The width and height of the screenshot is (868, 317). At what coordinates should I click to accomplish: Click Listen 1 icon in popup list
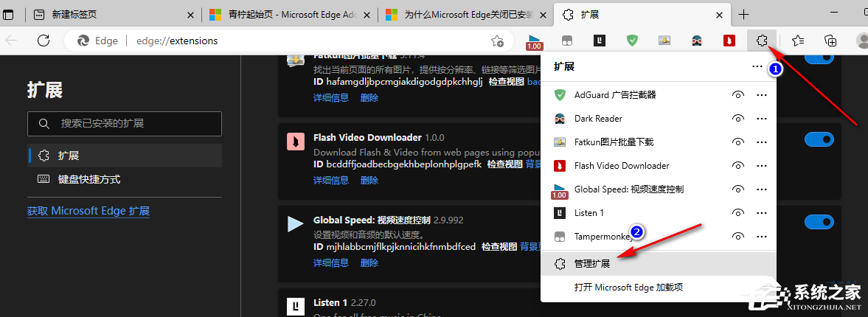point(560,213)
